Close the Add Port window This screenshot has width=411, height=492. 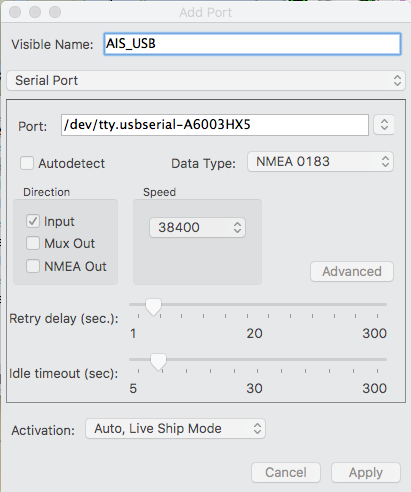(x=15, y=12)
